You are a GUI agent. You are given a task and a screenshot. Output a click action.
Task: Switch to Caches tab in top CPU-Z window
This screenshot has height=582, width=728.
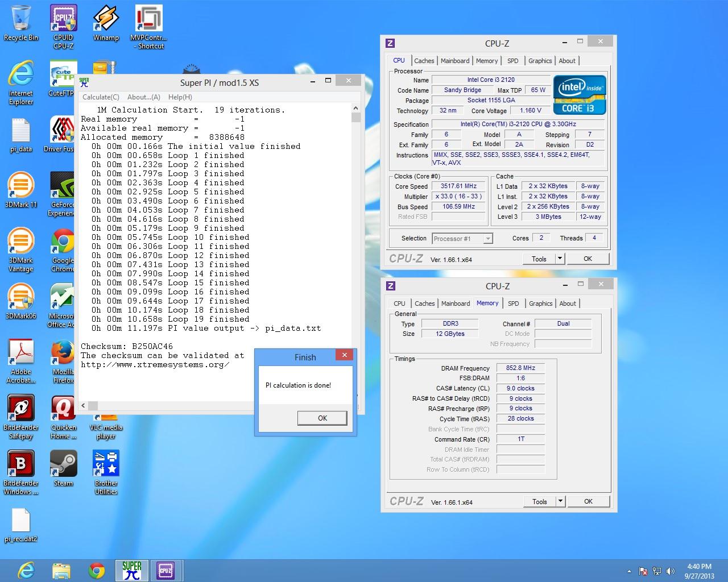pyautogui.click(x=424, y=61)
